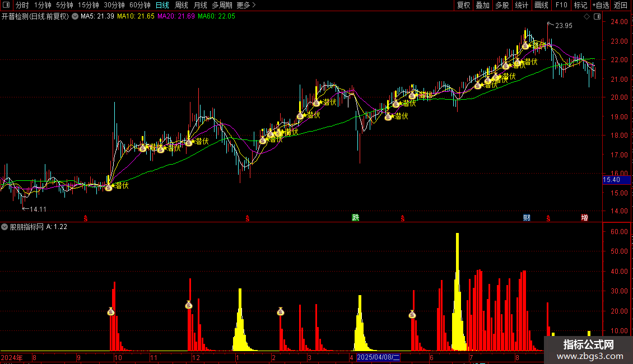Click the high price marker 23.95
This screenshot has height=364, width=633.
564,25
